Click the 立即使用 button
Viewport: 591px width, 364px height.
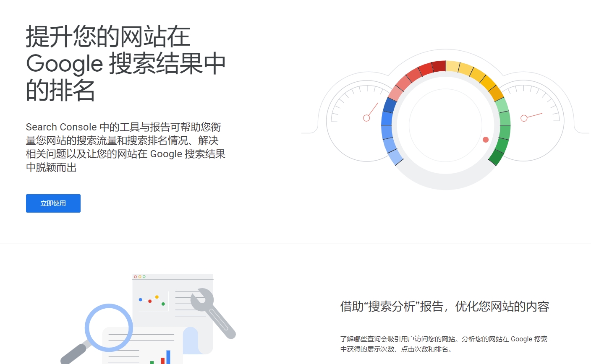pyautogui.click(x=53, y=203)
